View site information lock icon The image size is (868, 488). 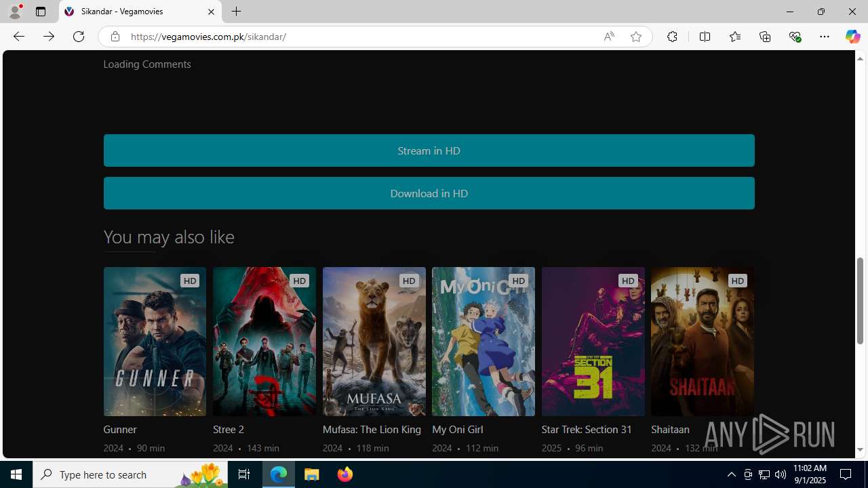click(x=115, y=37)
